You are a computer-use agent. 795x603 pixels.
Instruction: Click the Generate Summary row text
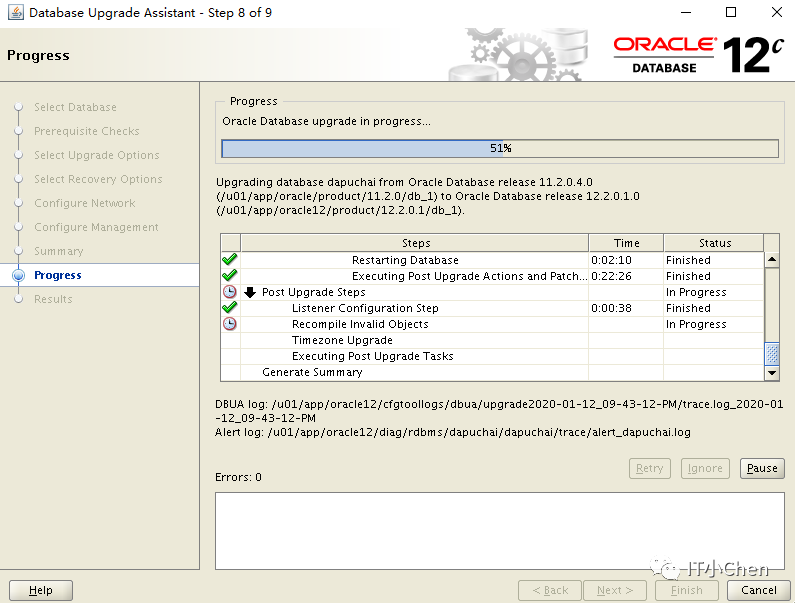[x=312, y=372]
